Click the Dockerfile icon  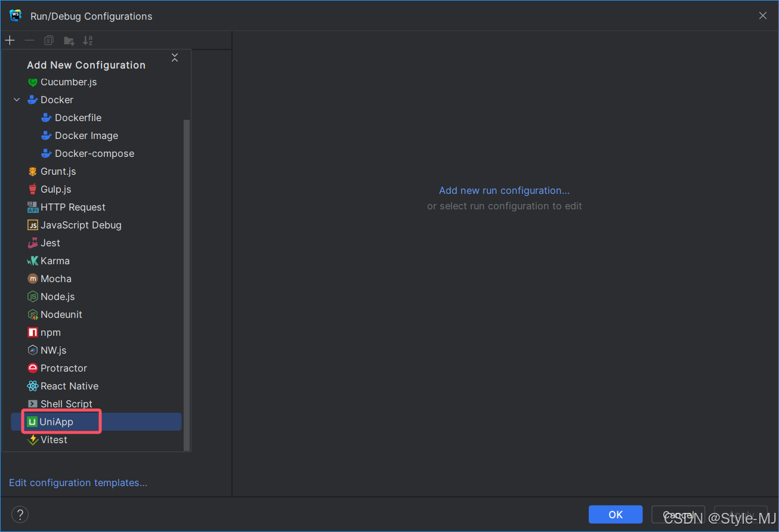(x=47, y=117)
